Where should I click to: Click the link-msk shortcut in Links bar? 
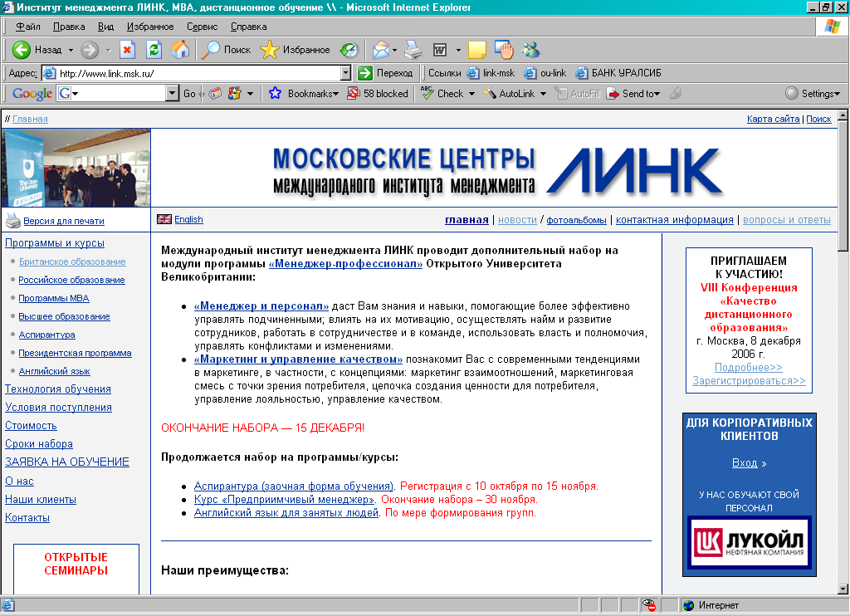pos(491,73)
